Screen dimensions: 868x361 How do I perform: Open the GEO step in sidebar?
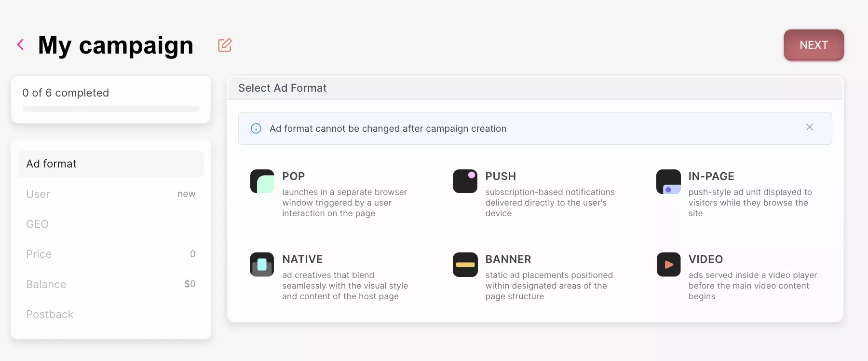pos(111,224)
